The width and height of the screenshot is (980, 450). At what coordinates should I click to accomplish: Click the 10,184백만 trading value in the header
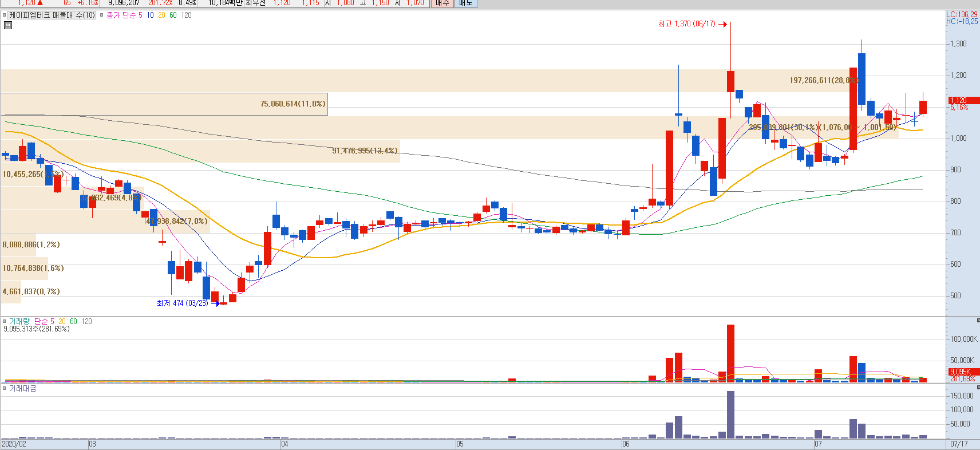(x=225, y=3)
